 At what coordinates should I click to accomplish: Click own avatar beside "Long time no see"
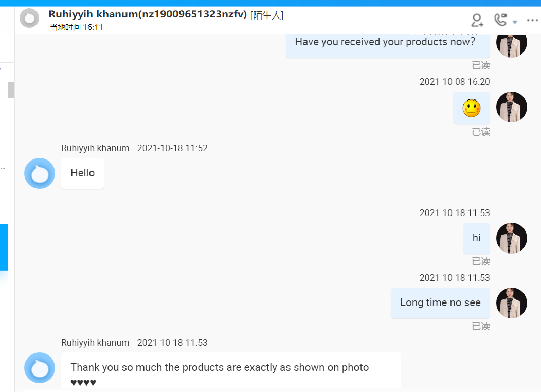coord(511,303)
